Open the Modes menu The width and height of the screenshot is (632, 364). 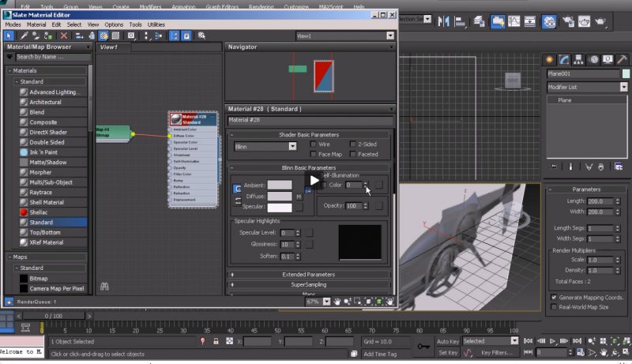click(x=13, y=24)
